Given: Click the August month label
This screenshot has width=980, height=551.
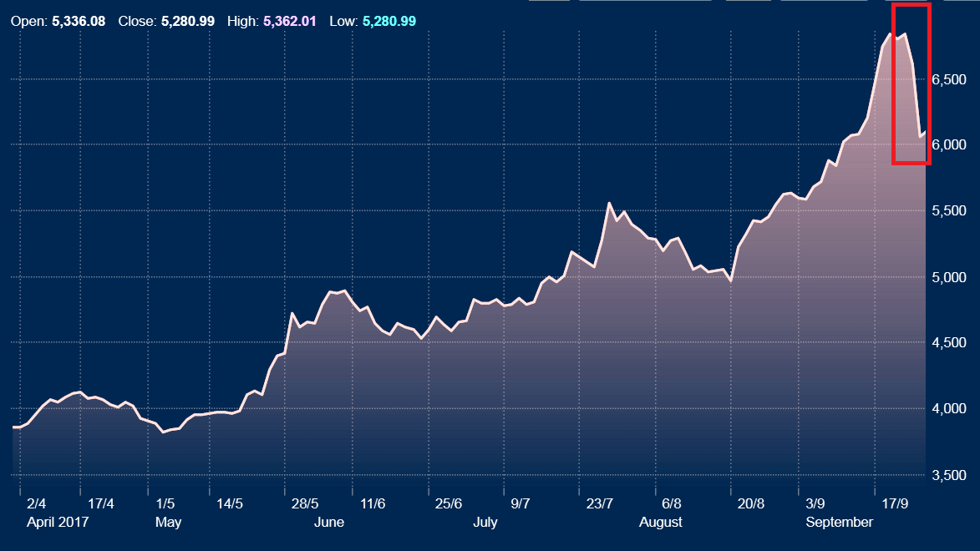Looking at the screenshot, I should 660,522.
